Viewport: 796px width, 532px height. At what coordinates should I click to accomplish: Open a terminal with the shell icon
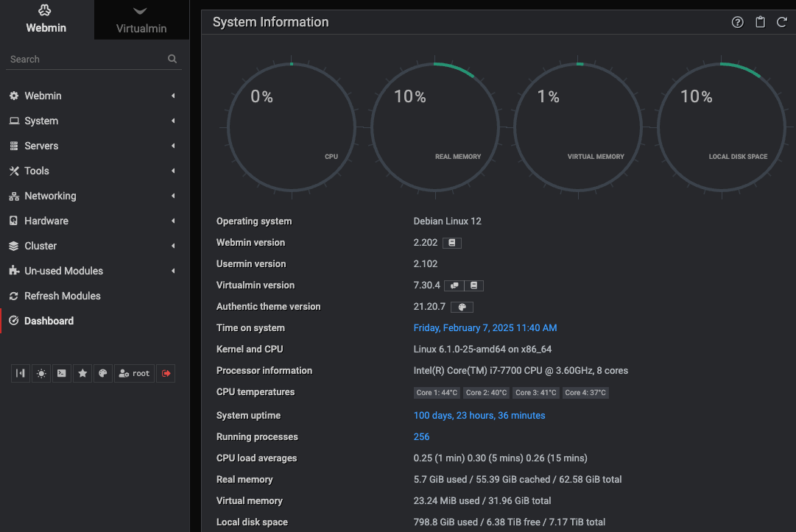(x=61, y=373)
